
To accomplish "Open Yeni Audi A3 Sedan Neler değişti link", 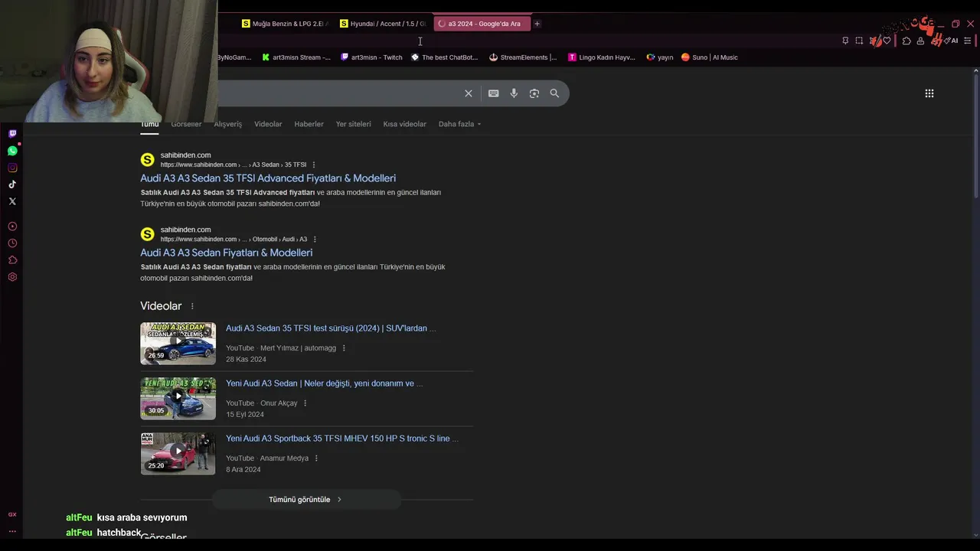I will [x=324, y=383].
